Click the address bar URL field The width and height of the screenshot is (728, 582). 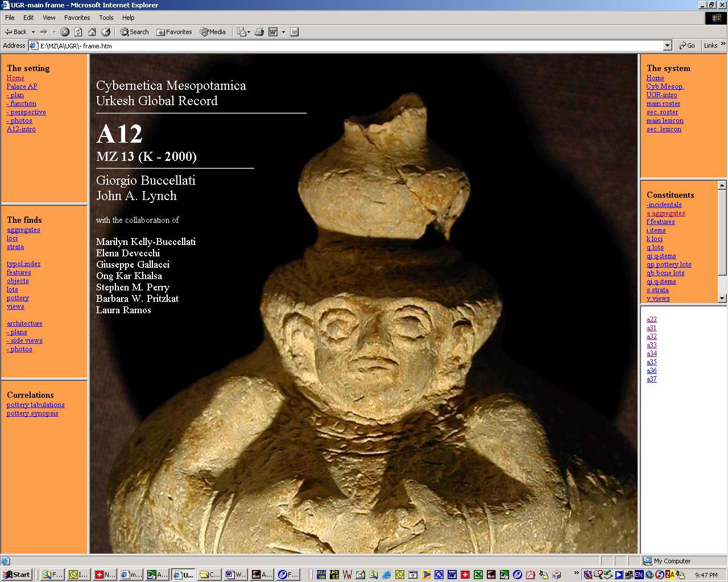pos(341,45)
